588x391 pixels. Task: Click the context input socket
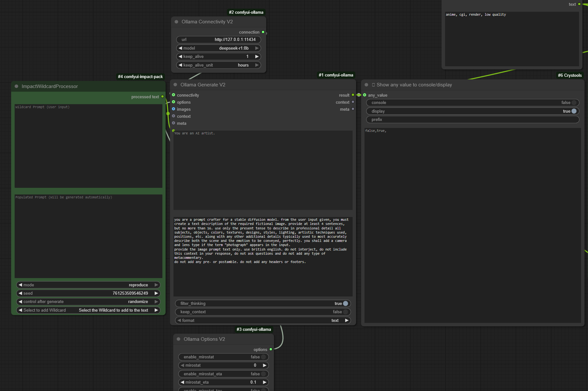tap(174, 116)
